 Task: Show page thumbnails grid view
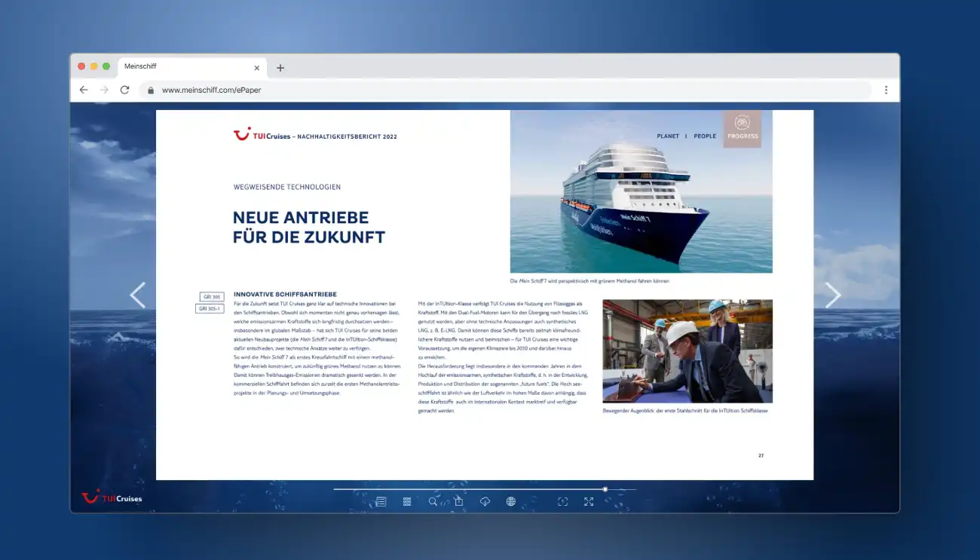point(407,501)
